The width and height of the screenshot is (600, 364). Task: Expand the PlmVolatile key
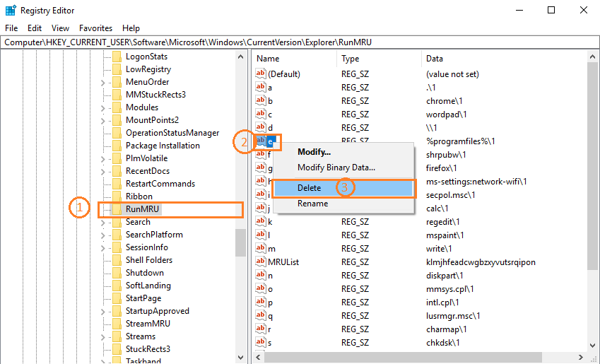103,158
